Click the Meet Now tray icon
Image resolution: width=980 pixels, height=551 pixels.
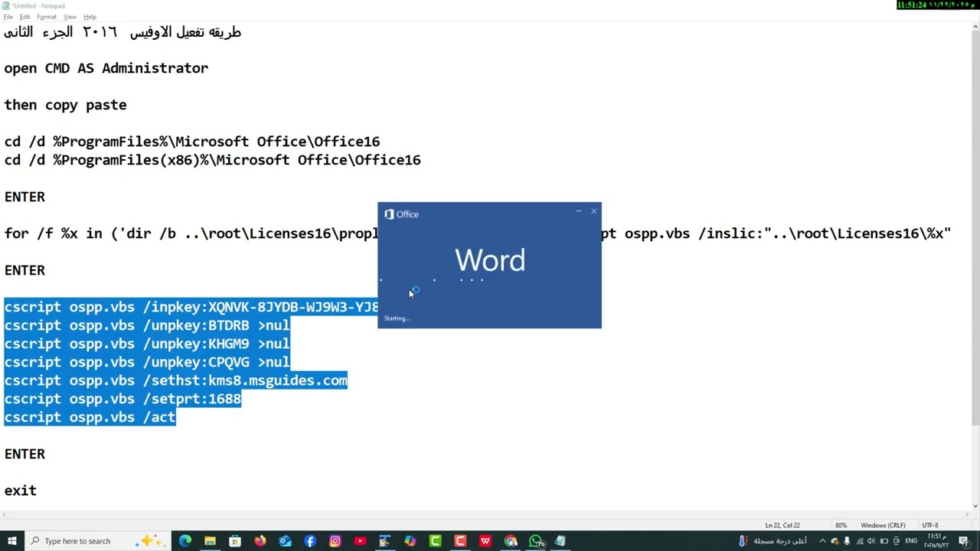click(x=897, y=541)
